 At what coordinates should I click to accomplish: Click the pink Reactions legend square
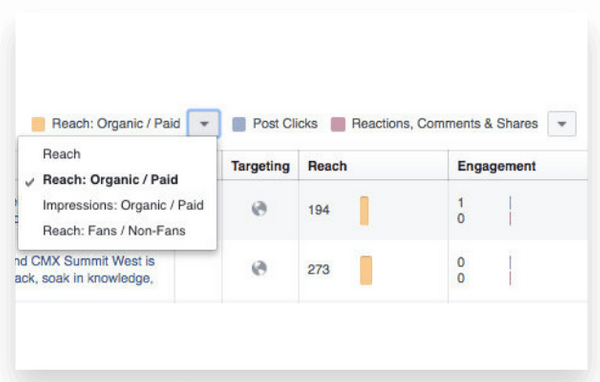[338, 124]
